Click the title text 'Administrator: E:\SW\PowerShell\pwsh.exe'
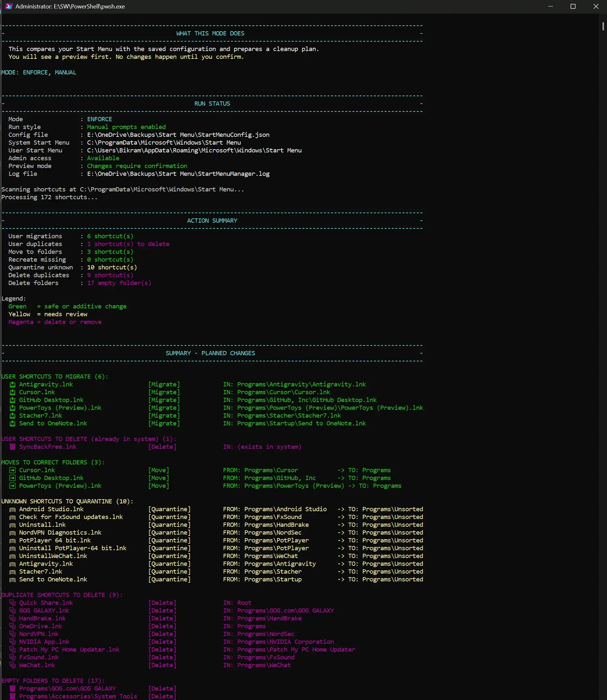This screenshot has width=607, height=700. [x=70, y=6]
